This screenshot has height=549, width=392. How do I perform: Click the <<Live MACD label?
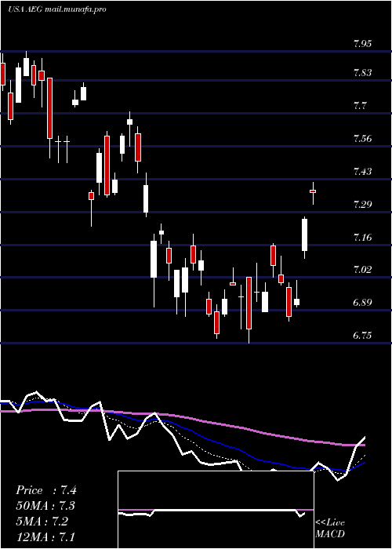[x=330, y=529]
